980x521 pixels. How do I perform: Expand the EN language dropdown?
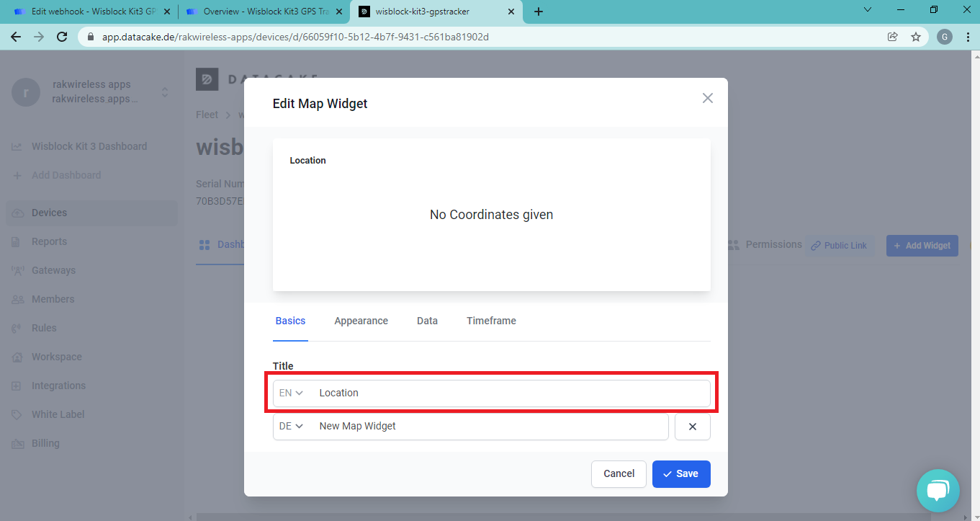pyautogui.click(x=292, y=393)
